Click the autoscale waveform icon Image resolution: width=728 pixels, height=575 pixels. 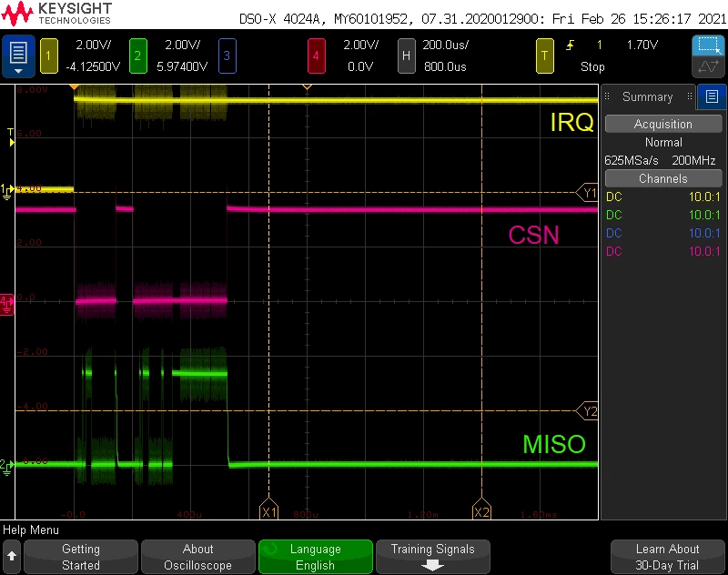pos(708,66)
